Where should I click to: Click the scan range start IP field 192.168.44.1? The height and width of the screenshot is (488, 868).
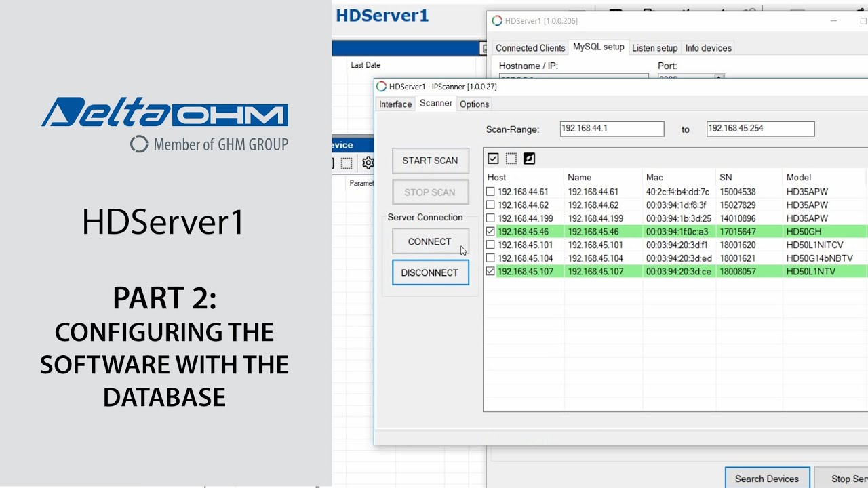[x=612, y=129]
